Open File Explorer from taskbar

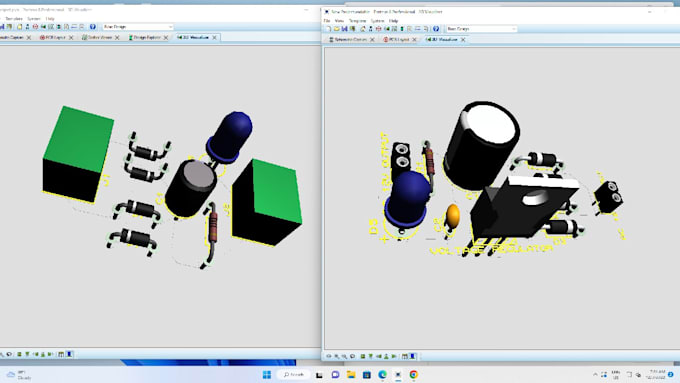(351, 374)
